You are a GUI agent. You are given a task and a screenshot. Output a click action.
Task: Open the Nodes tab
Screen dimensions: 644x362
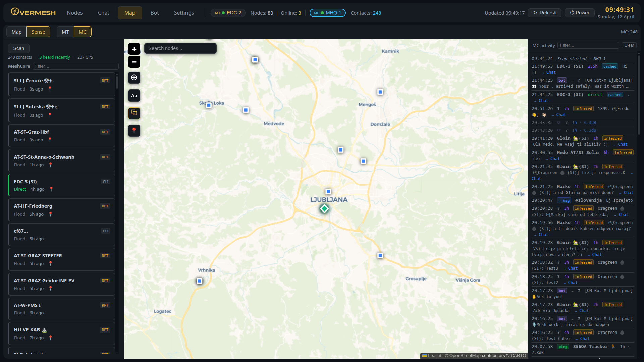point(74,13)
